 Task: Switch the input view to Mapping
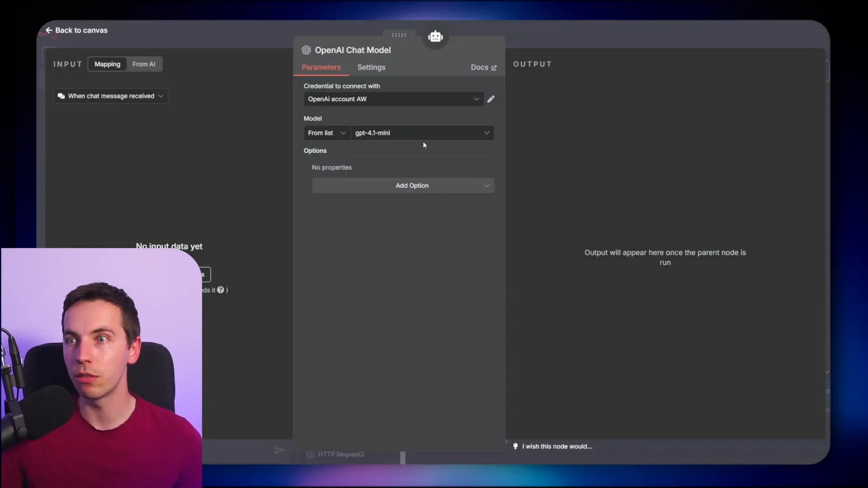[107, 64]
